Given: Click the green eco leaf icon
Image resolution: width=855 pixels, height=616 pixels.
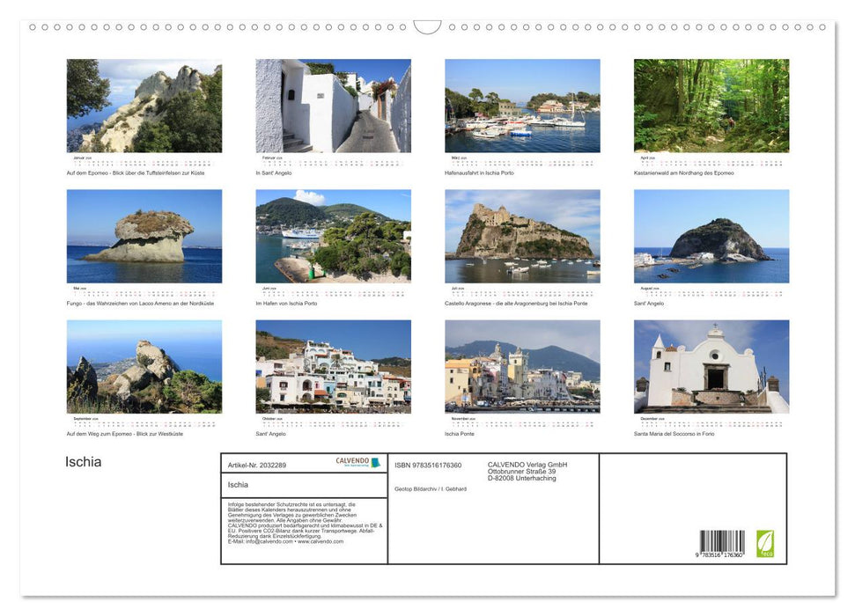Looking at the screenshot, I should point(765,544).
